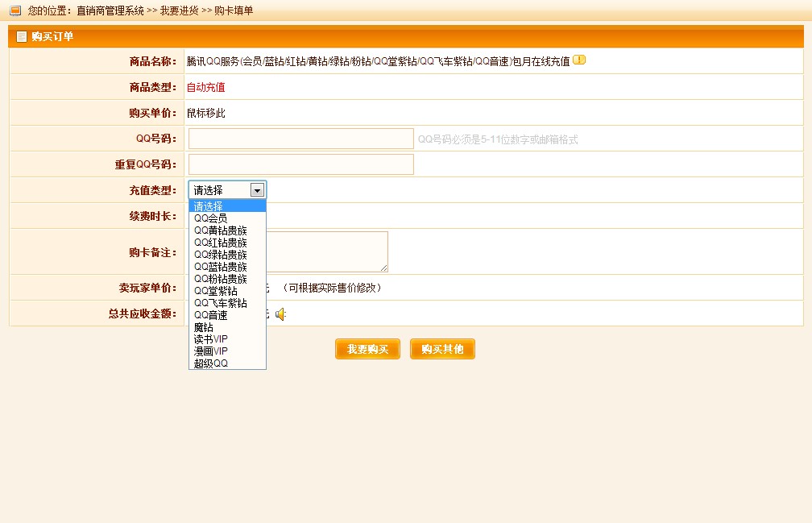Pick 读书VIP option
The height and width of the screenshot is (523, 812).
(227, 339)
